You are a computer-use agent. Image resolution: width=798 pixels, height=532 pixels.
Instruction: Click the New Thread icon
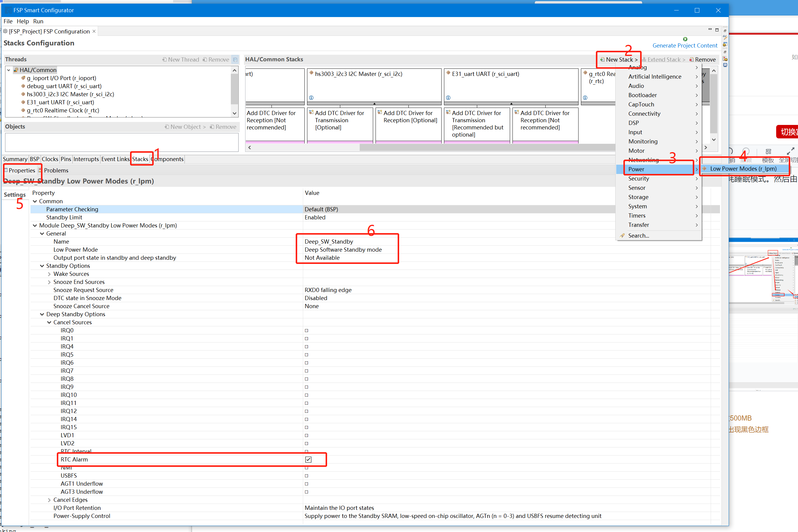pyautogui.click(x=164, y=59)
